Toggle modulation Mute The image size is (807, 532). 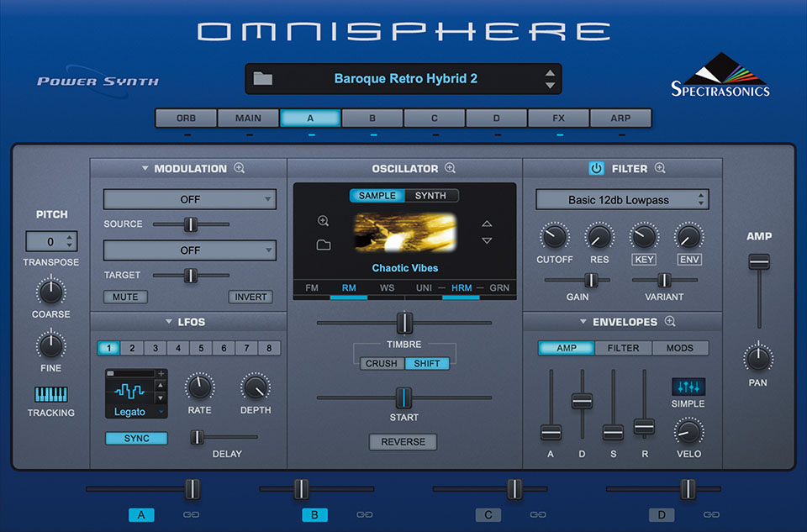(x=125, y=297)
